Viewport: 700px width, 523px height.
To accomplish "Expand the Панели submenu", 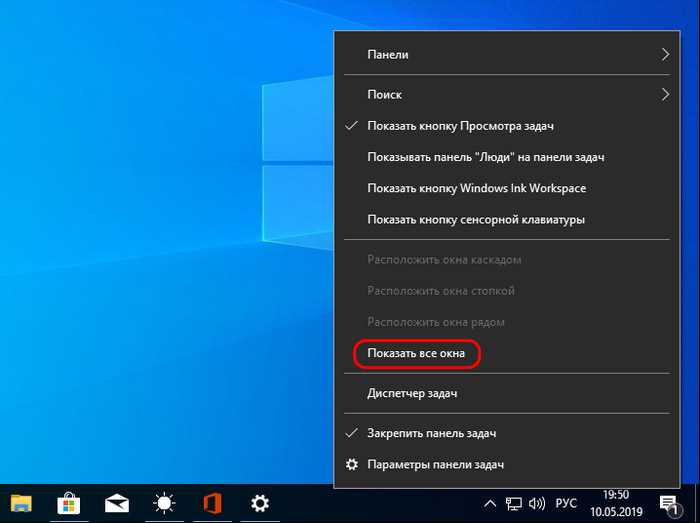I will click(x=507, y=54).
